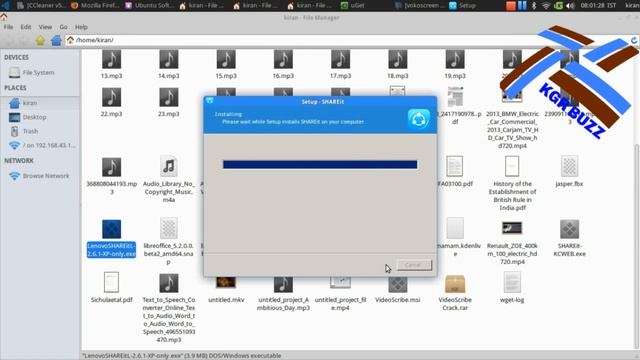
Task: Switch to Mozilla Firefox in taskbar
Action: click(x=95, y=5)
